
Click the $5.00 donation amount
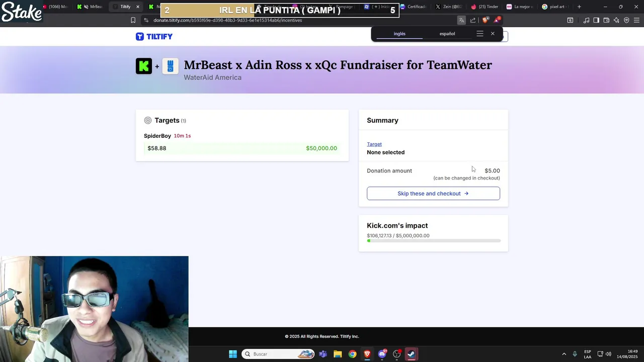click(492, 171)
